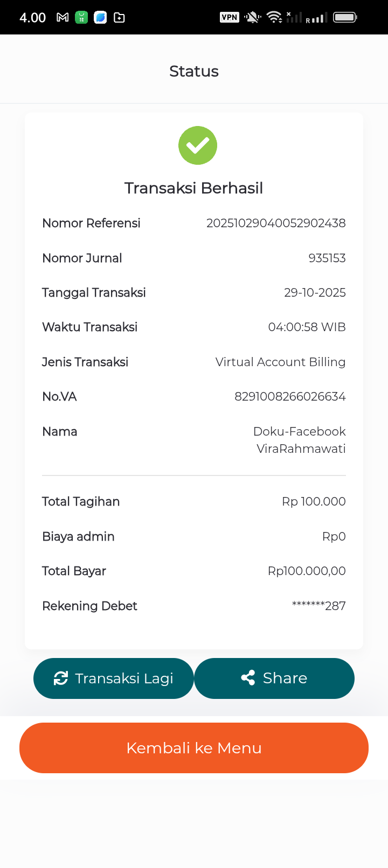Select the Nomor Referensi value
388x868 pixels.
pyautogui.click(x=276, y=223)
